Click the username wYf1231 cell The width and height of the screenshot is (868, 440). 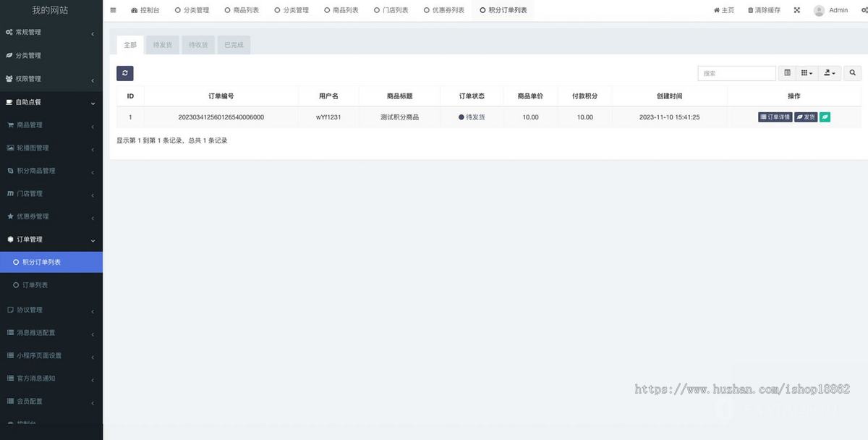(x=328, y=117)
